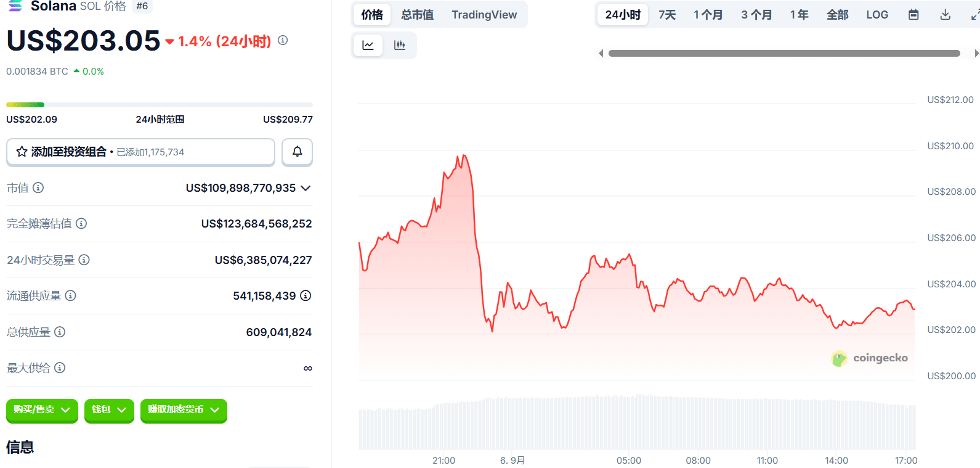The width and height of the screenshot is (980, 468).
Task: Click the 609,041,824 total supply value
Action: click(279, 332)
